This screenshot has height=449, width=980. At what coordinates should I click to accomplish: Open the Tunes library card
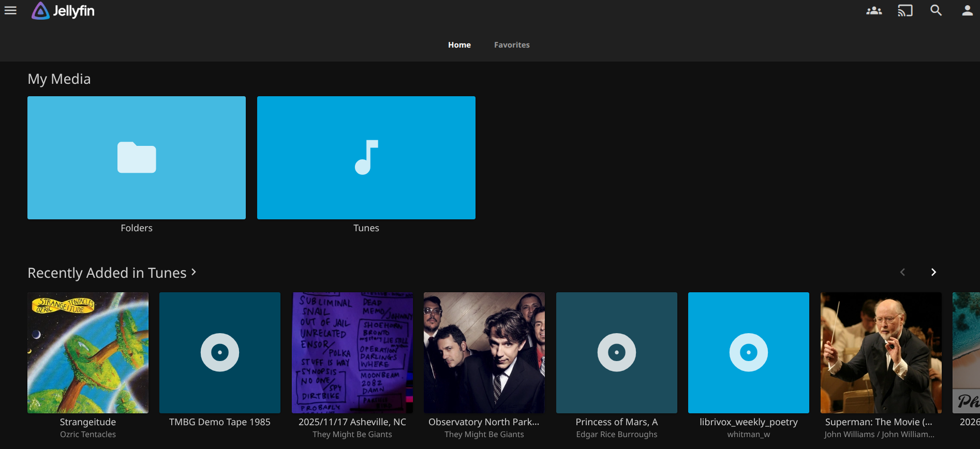pyautogui.click(x=366, y=158)
